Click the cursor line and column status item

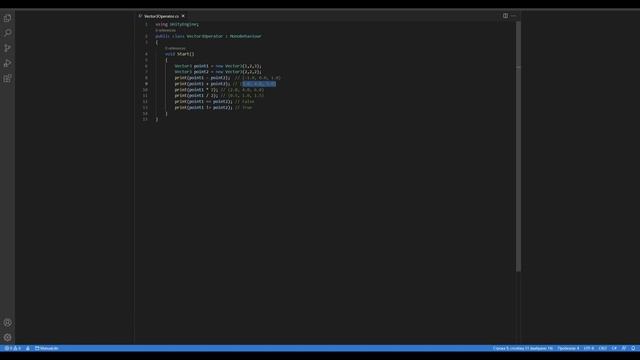pos(523,348)
